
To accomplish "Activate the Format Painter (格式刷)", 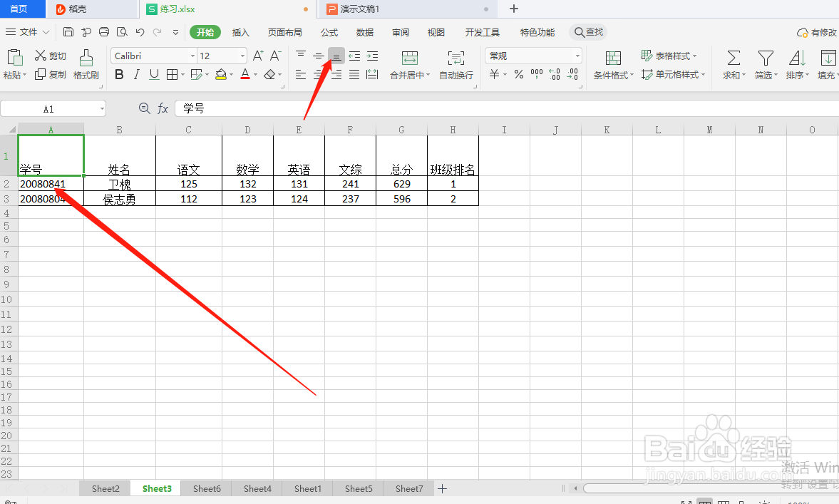I will 86,65.
